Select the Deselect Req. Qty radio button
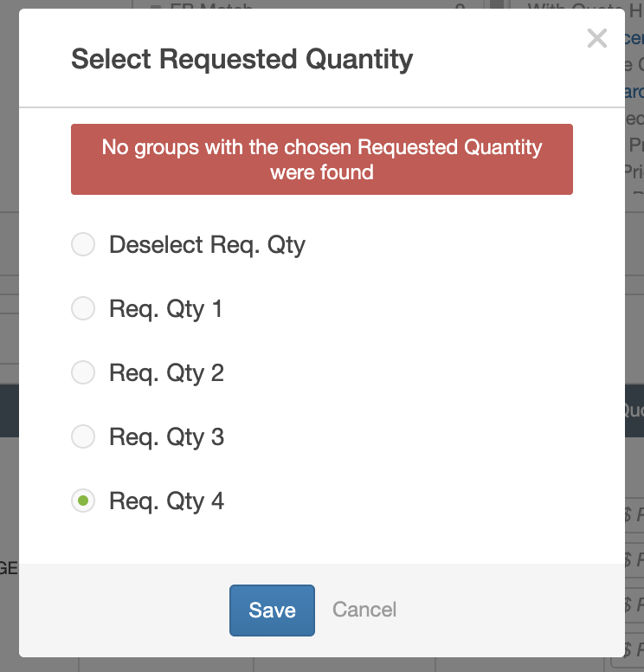This screenshot has width=644, height=672. [83, 245]
